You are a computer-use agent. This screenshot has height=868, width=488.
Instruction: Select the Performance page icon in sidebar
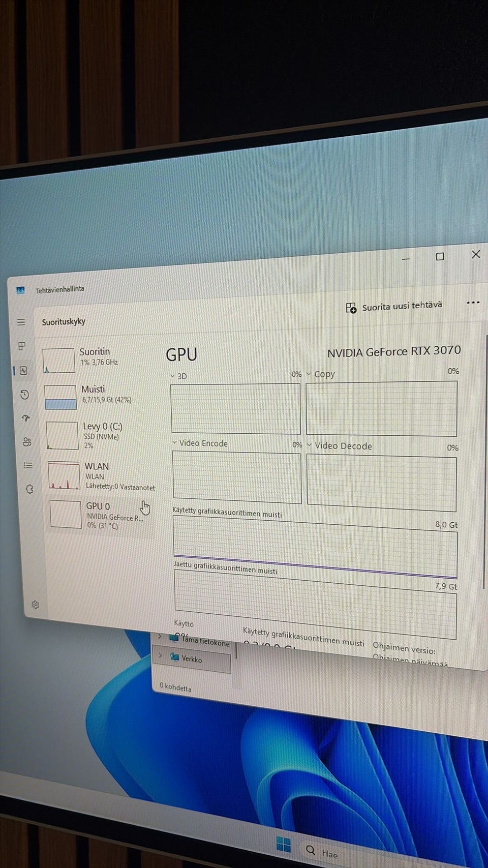pos(23,371)
